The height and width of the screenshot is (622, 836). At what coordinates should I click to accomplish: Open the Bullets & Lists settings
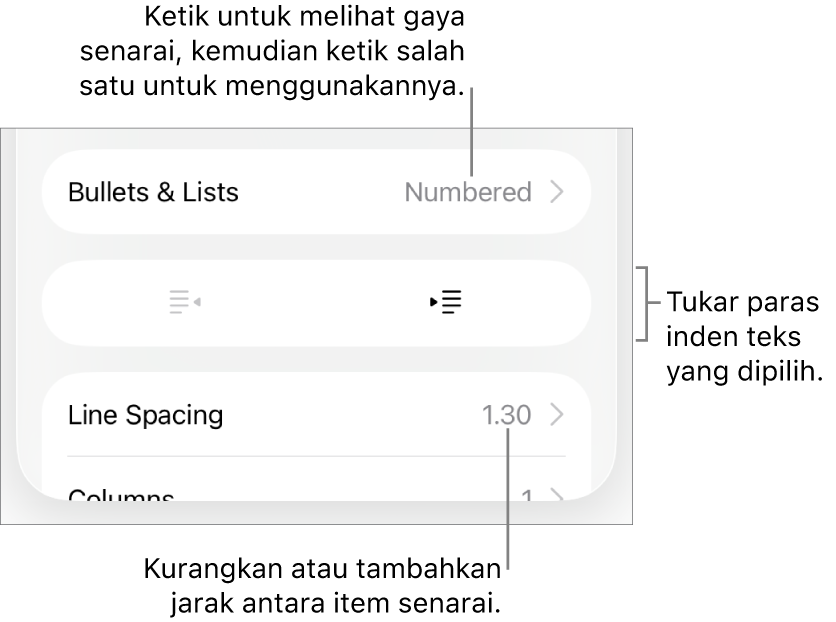tap(316, 192)
